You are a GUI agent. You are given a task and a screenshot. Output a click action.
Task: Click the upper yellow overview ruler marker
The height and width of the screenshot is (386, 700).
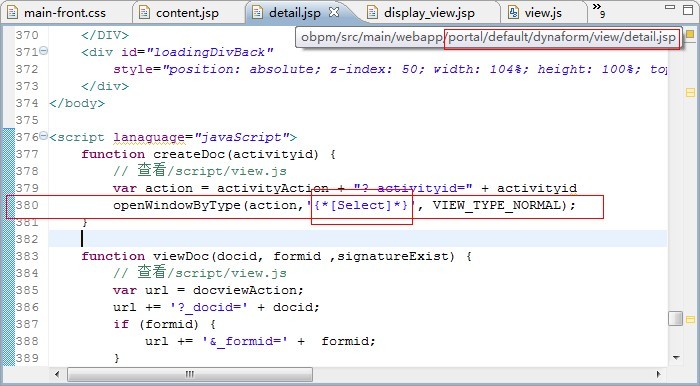(690, 93)
